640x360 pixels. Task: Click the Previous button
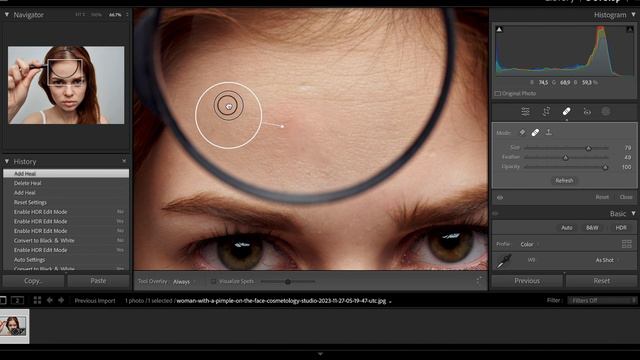tap(527, 281)
